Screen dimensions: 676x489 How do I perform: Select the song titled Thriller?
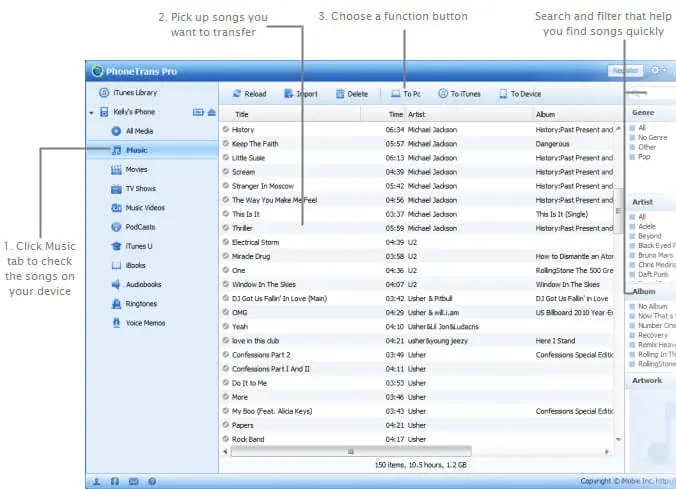coord(242,228)
